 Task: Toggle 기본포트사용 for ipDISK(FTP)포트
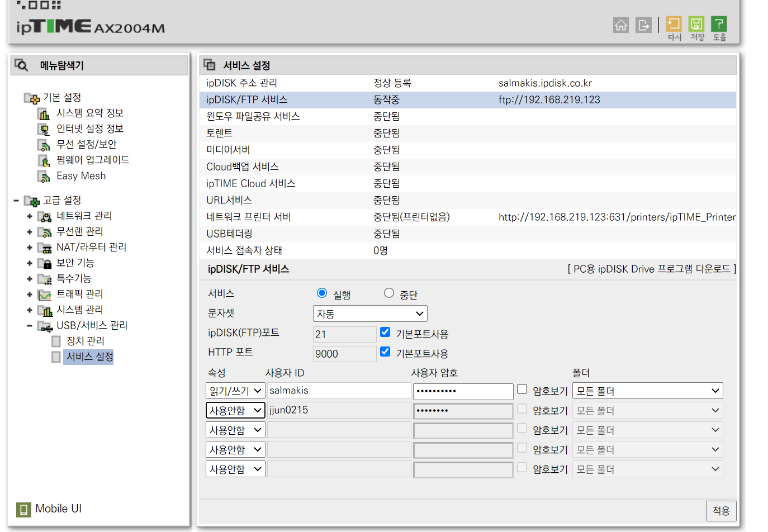(x=385, y=332)
